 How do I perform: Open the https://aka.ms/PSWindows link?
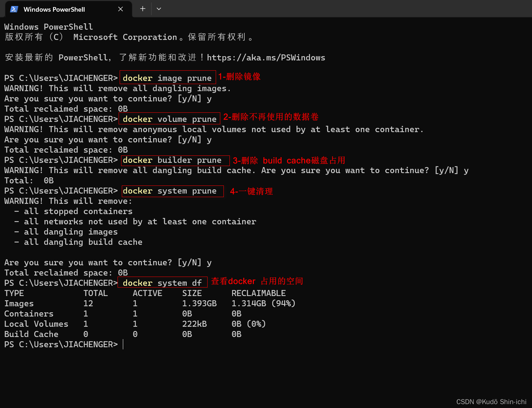tap(266, 58)
